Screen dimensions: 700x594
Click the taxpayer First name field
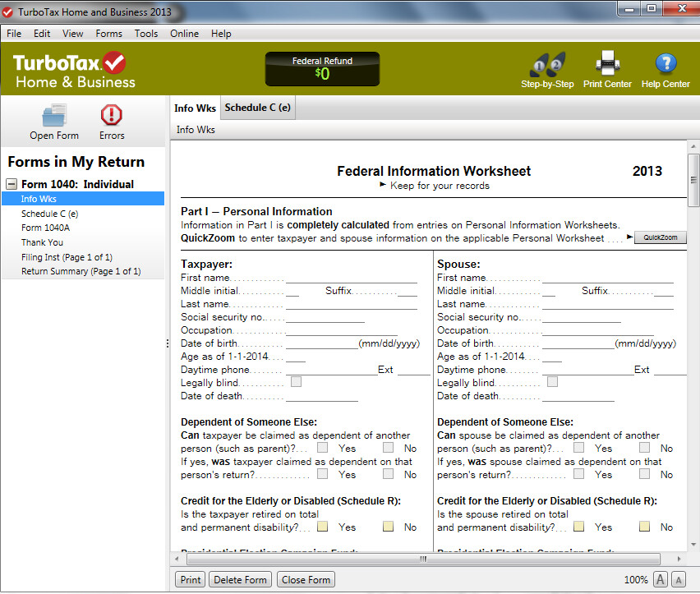pyautogui.click(x=352, y=278)
